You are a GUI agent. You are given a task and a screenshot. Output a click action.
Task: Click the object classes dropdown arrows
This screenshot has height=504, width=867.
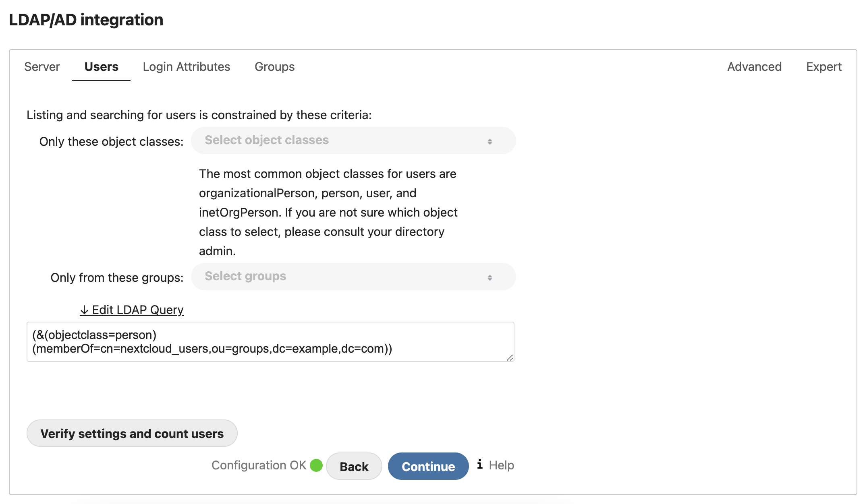click(x=490, y=141)
